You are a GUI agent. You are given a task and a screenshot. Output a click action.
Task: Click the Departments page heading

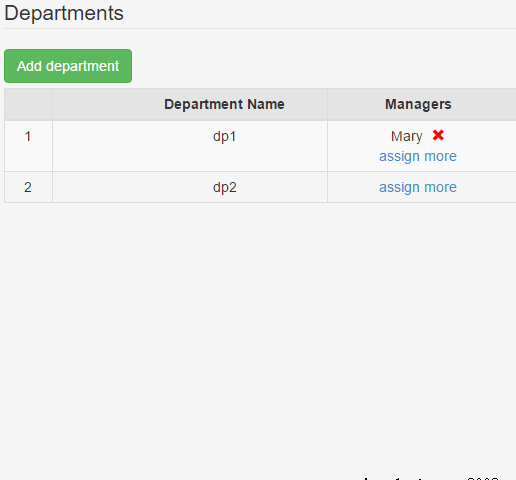click(x=64, y=13)
